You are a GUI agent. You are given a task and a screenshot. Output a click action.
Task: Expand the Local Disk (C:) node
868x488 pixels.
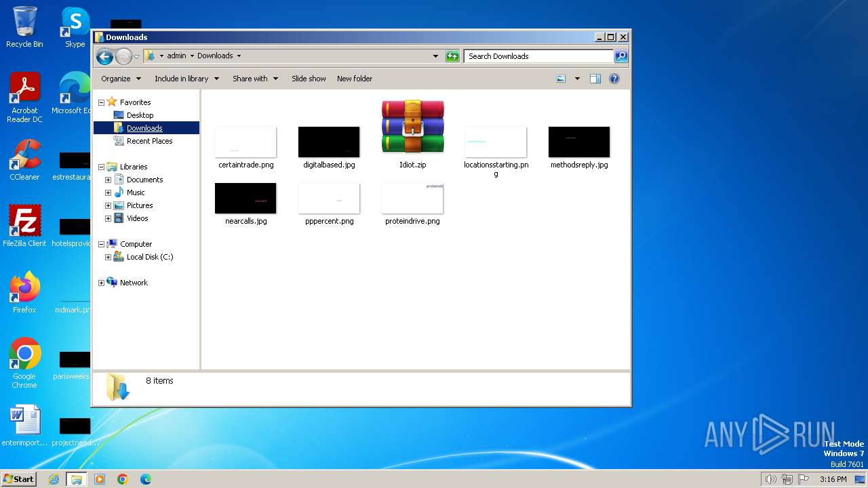pyautogui.click(x=108, y=257)
